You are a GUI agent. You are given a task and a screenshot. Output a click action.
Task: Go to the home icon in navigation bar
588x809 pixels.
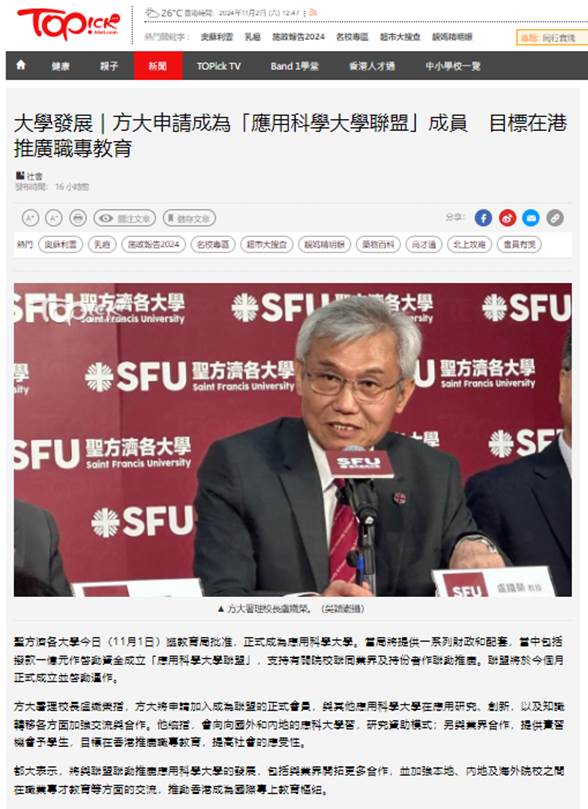coord(21,65)
